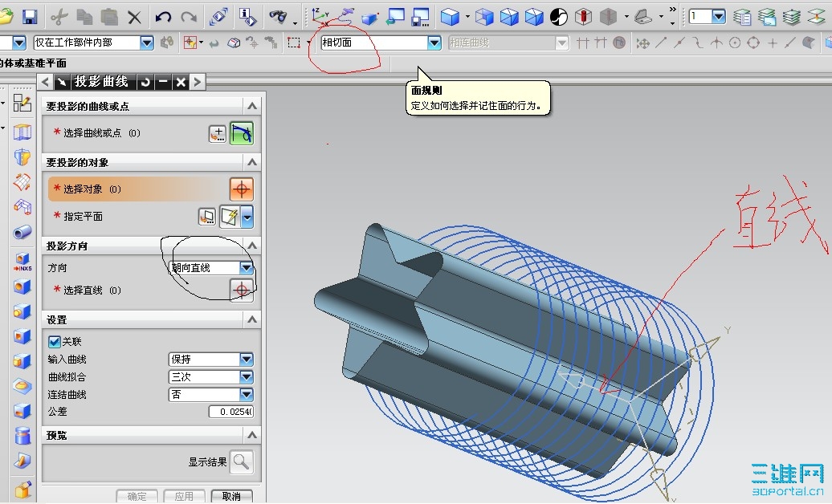Screen dimensions: 832x504
Task: Click the Sketch icon in the left sidebar
Action: click(22, 103)
